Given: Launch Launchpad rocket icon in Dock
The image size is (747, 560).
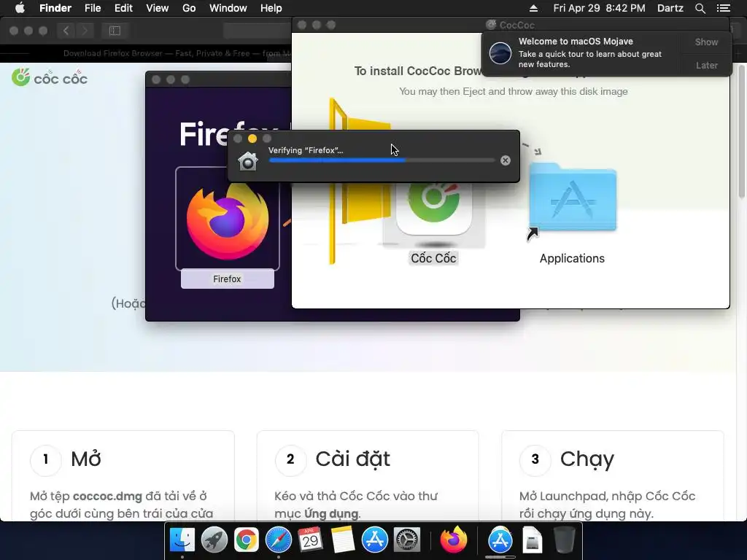Looking at the screenshot, I should pos(214,540).
